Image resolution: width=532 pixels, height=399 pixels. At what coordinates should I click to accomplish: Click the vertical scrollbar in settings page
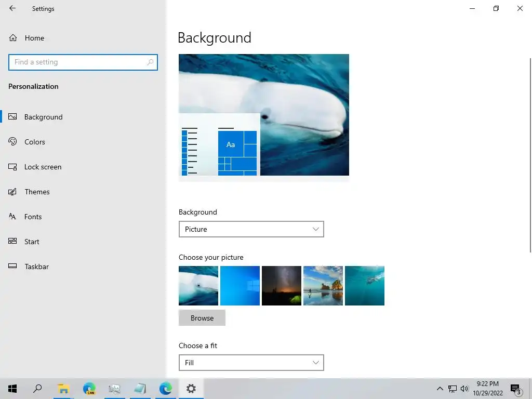pyautogui.click(x=530, y=155)
